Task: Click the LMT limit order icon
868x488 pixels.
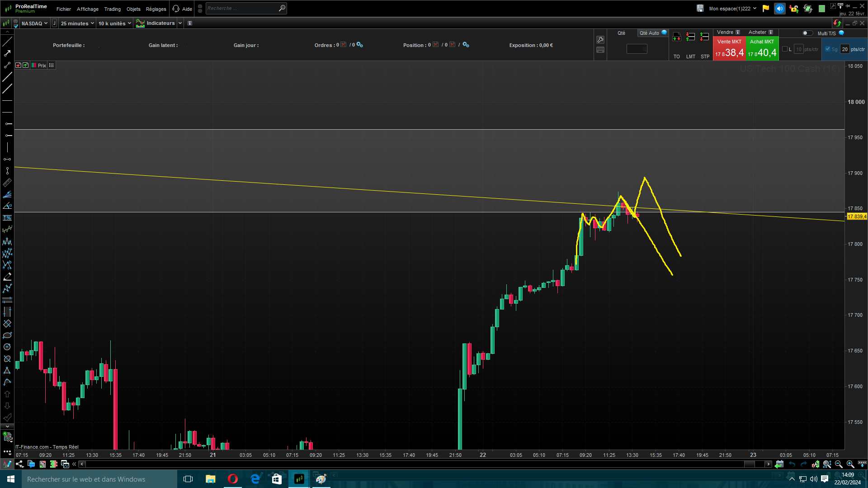Action: pos(690,37)
